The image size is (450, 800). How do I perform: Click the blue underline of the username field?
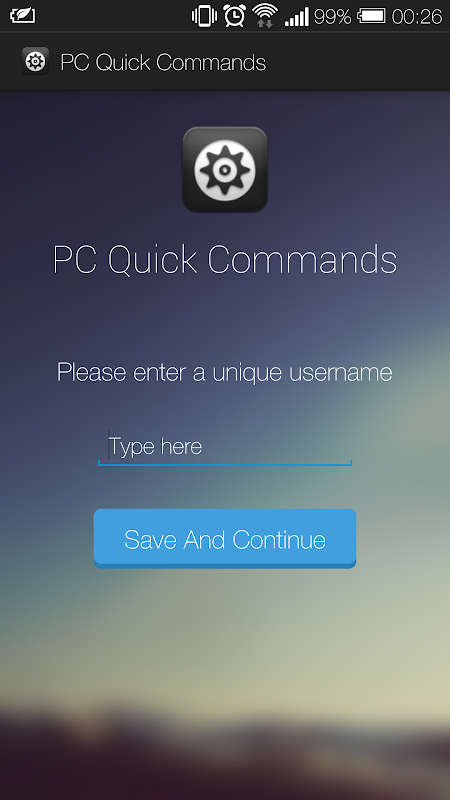(x=225, y=464)
